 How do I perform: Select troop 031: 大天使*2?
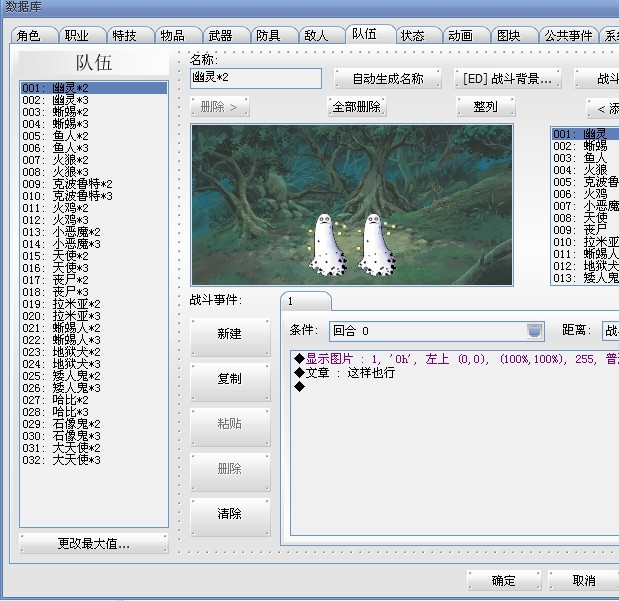(x=94, y=448)
